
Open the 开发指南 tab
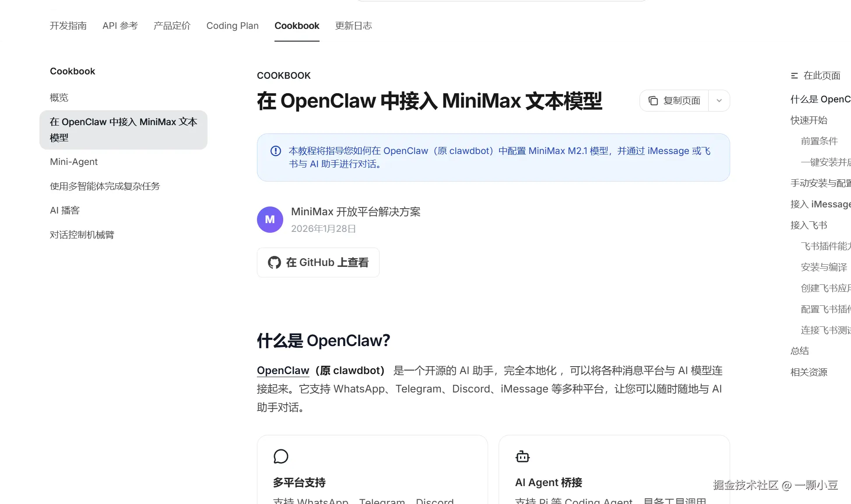(x=68, y=26)
